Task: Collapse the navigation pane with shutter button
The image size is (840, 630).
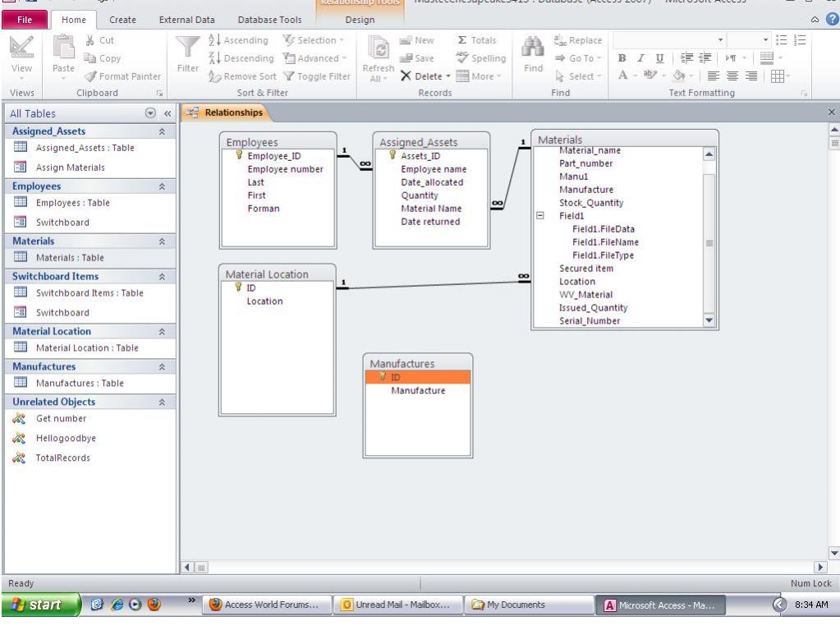Action: tap(168, 113)
